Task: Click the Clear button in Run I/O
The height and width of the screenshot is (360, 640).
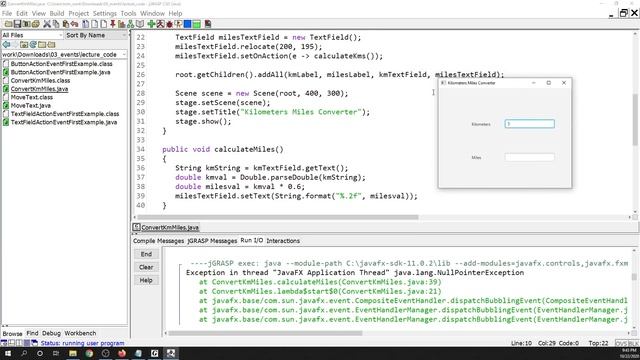Action: pyautogui.click(x=146, y=267)
